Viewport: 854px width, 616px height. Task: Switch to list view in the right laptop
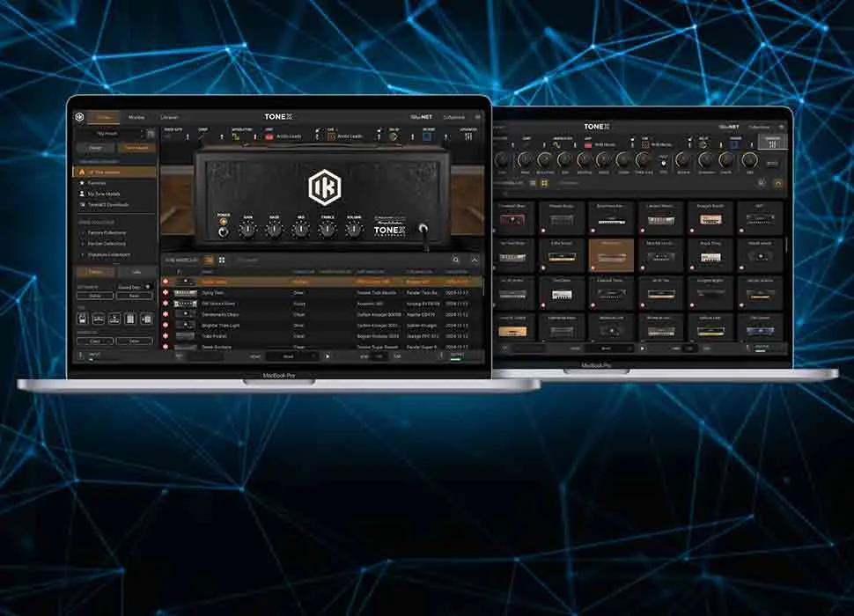(533, 183)
